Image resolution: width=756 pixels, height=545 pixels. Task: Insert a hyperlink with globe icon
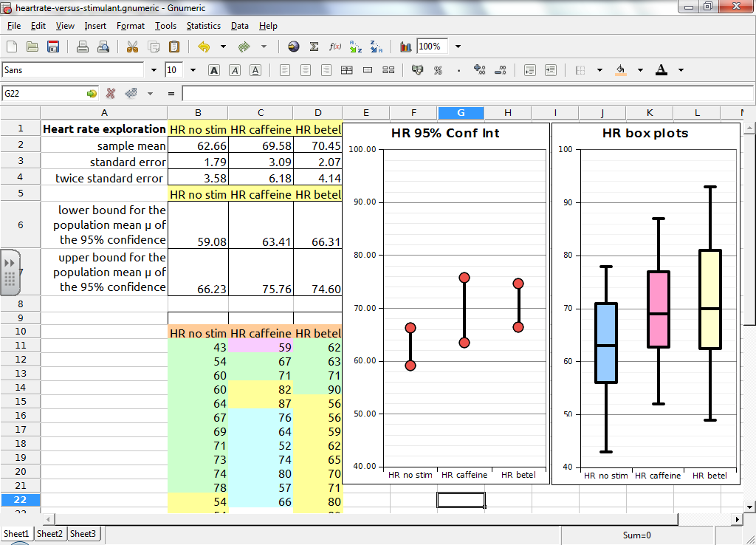coord(293,47)
